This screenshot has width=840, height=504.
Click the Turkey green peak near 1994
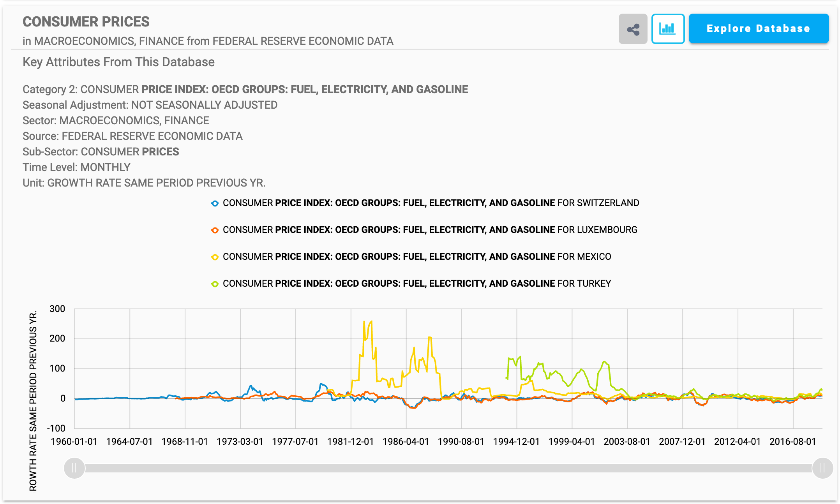[x=520, y=357]
